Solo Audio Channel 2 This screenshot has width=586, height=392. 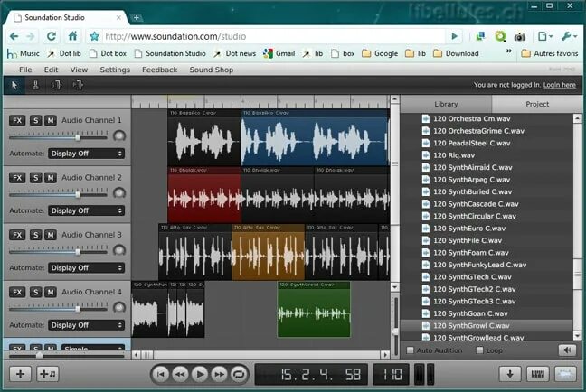[x=35, y=178]
